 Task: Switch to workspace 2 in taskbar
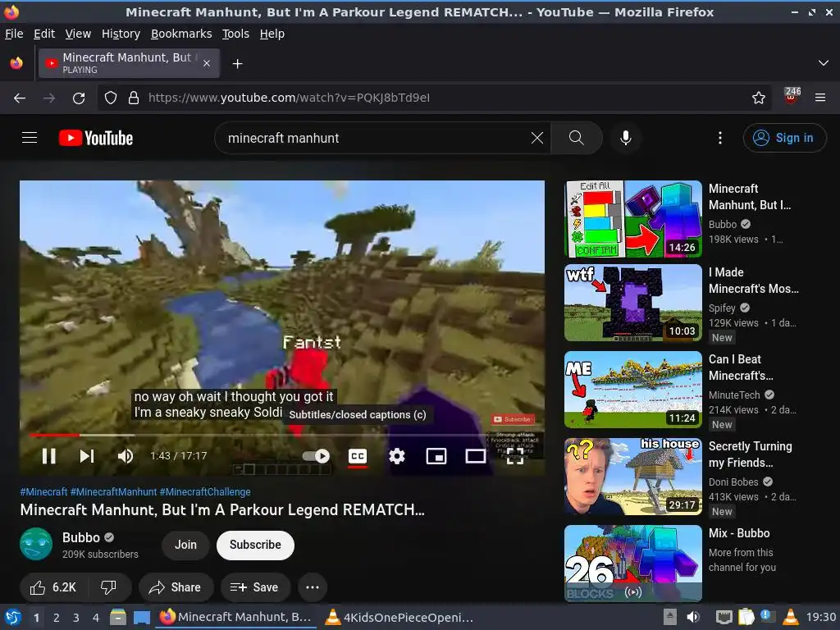57,618
